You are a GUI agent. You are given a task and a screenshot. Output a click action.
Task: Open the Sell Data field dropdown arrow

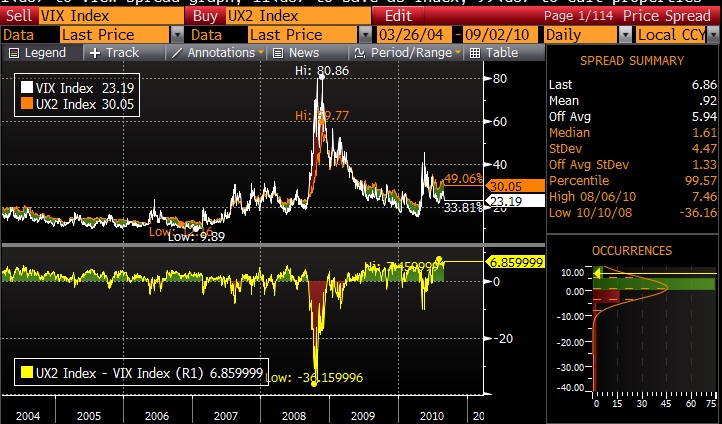(x=177, y=35)
